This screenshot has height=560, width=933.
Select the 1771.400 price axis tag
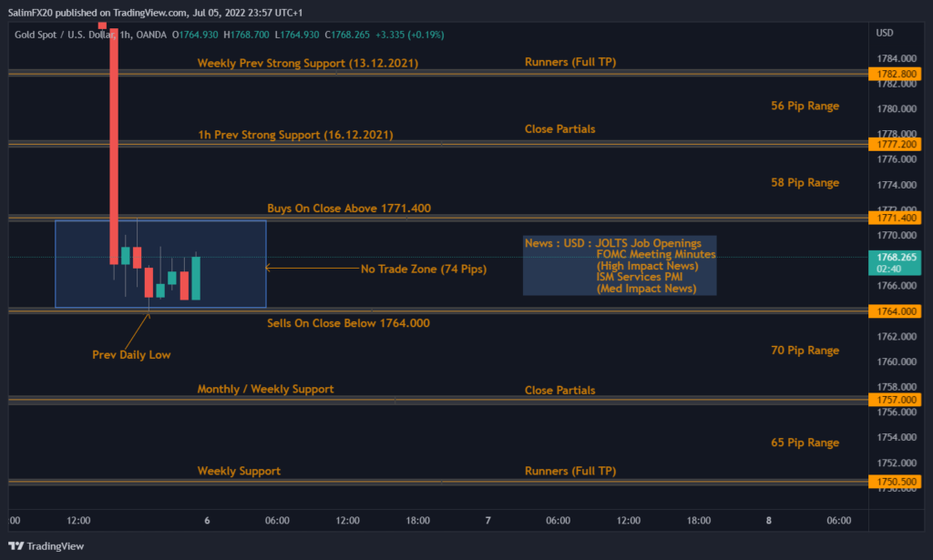[897, 218]
